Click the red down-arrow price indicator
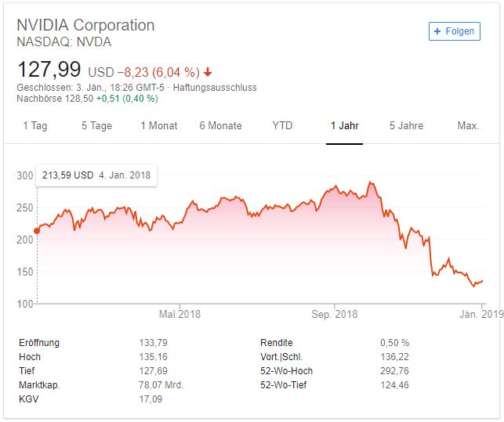This screenshot has height=422, width=504. (x=207, y=72)
